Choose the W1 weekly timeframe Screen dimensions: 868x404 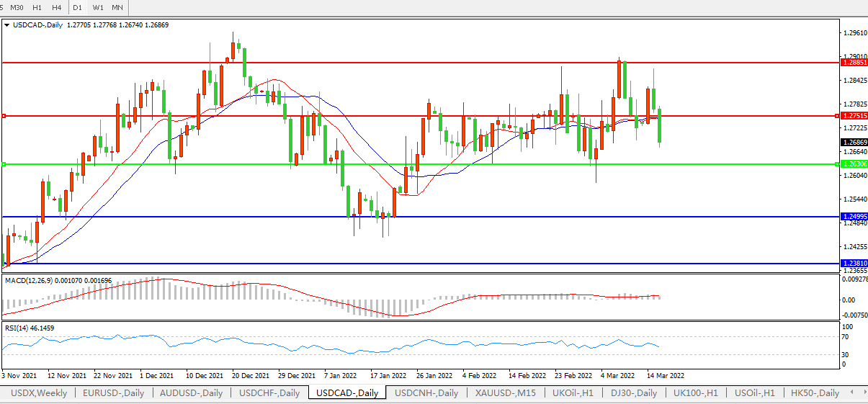98,7
